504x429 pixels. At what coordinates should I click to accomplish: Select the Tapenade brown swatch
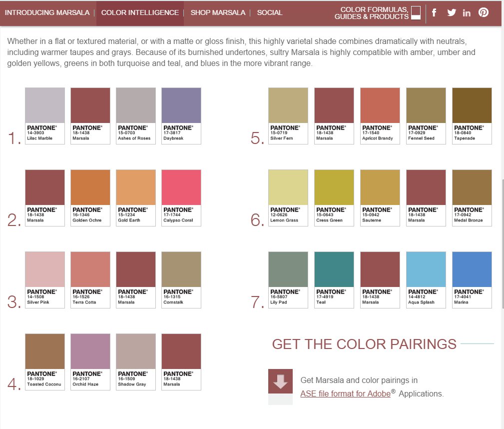pyautogui.click(x=472, y=116)
